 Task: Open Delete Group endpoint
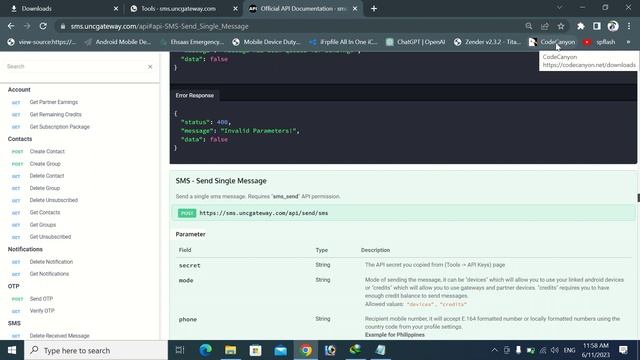pos(44,188)
